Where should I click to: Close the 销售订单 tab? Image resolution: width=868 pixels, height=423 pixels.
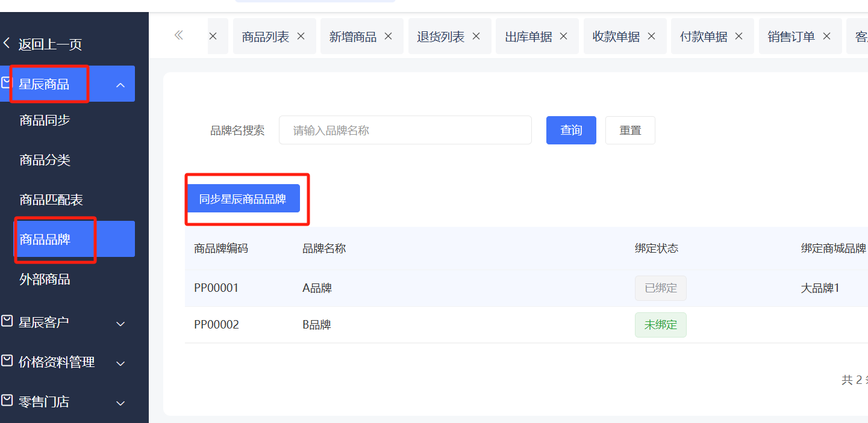coord(827,36)
